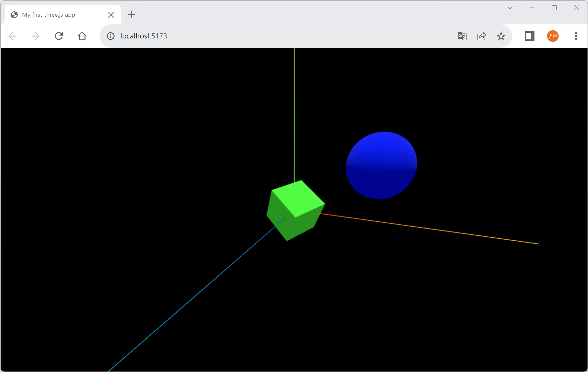This screenshot has width=588, height=372.
Task: Minimize the browser window
Action: click(x=532, y=8)
